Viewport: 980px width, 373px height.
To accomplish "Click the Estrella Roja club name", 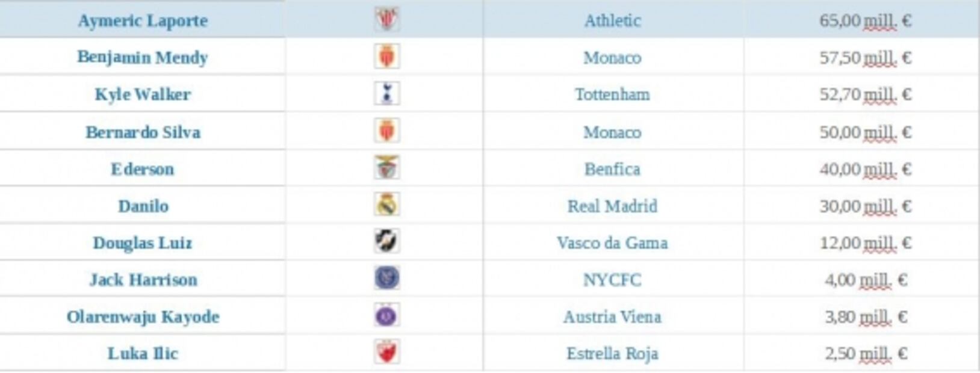I will pyautogui.click(x=612, y=354).
